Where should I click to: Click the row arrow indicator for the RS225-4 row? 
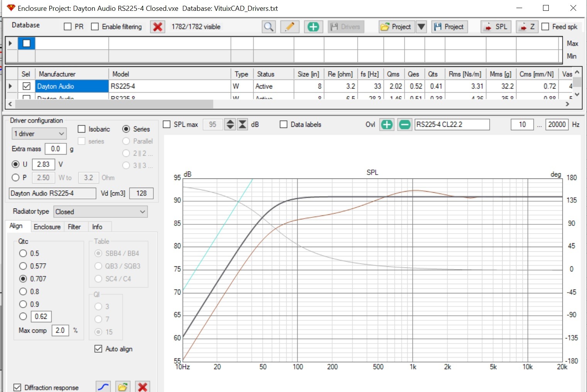[x=10, y=86]
